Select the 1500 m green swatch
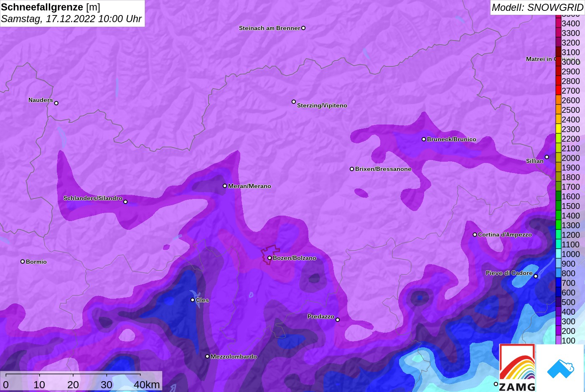Viewport: 585px width, 392px height. (x=558, y=206)
